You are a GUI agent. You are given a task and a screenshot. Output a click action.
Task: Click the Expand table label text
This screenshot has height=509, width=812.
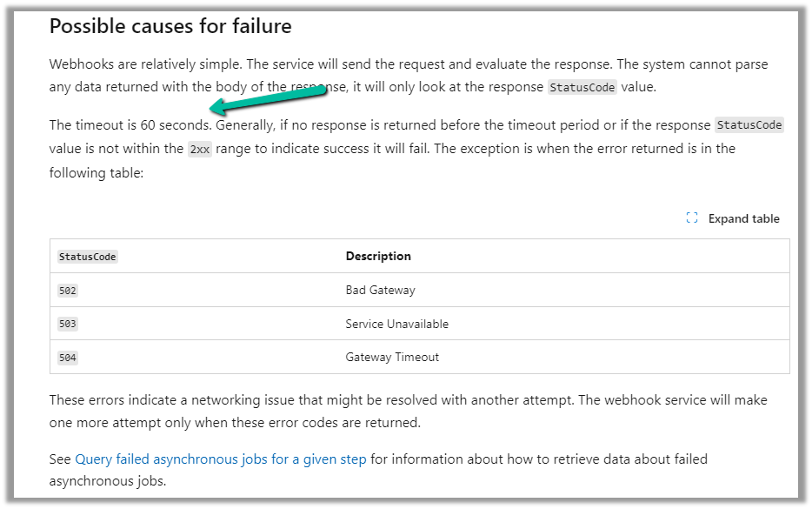click(x=743, y=218)
